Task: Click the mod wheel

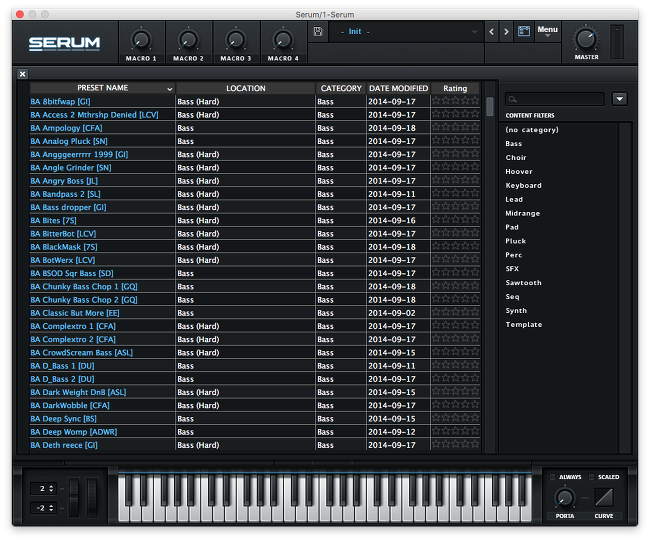Action: pyautogui.click(x=92, y=497)
